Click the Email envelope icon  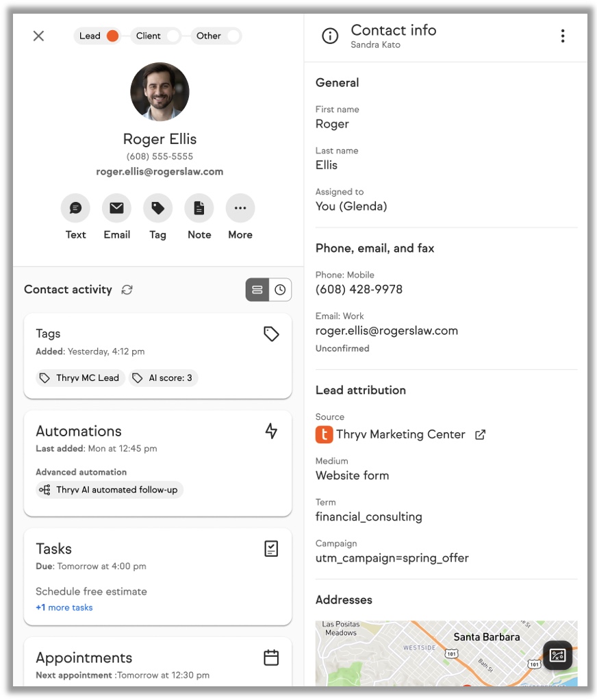[x=116, y=208]
